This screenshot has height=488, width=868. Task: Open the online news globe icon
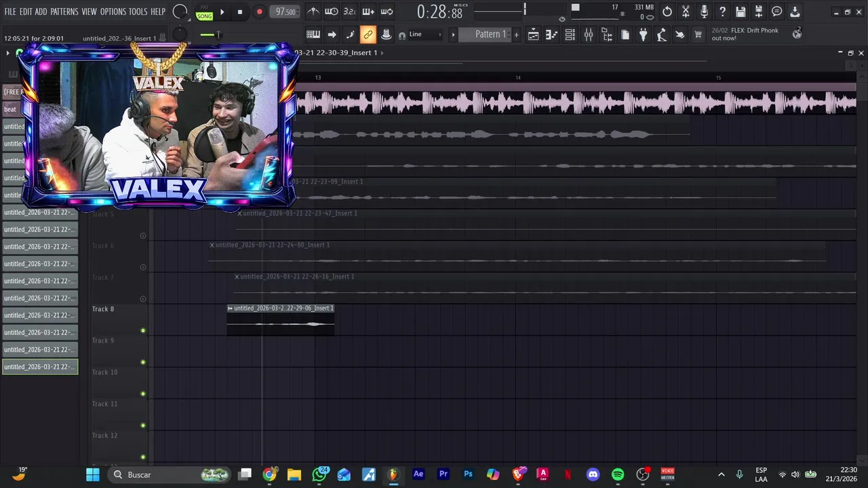coord(797,34)
